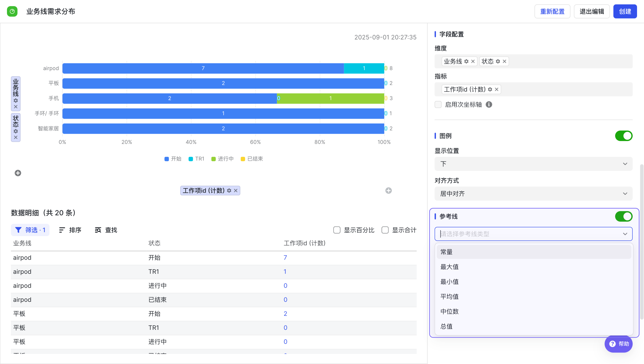Open the 筛选 filter for data details
Screen dimensions: 644x364
click(x=30, y=230)
